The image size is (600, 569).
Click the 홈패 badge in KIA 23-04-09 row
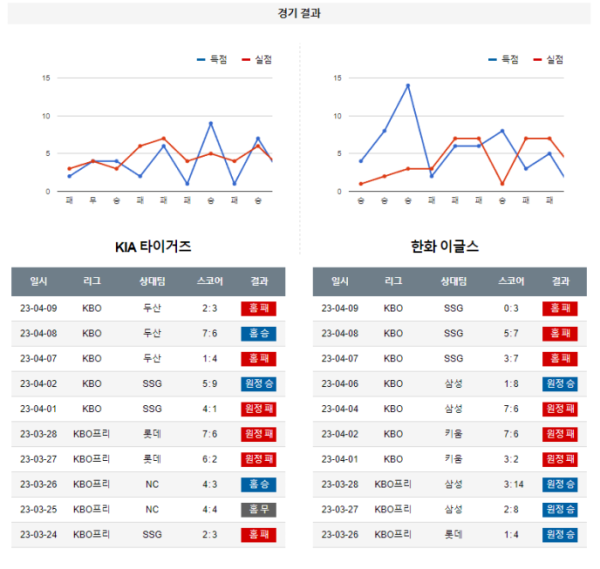pos(259,308)
